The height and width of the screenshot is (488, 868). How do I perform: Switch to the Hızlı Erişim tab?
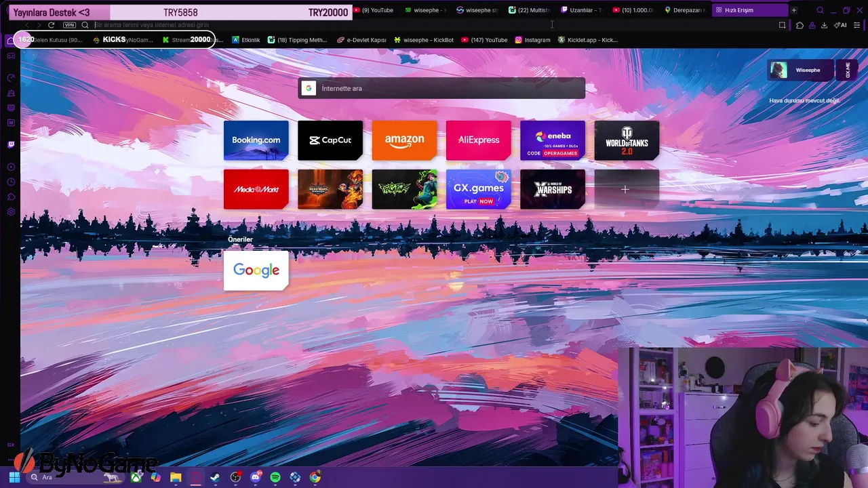pyautogui.click(x=750, y=10)
